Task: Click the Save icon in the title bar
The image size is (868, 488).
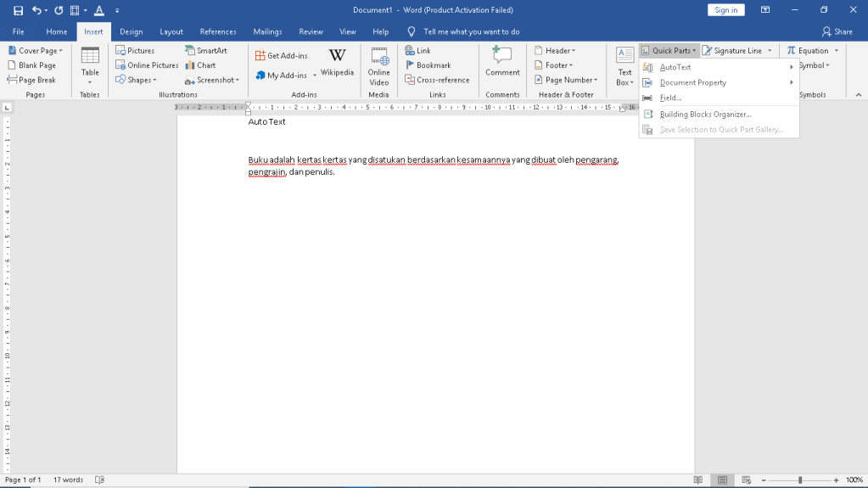Action: click(x=18, y=10)
